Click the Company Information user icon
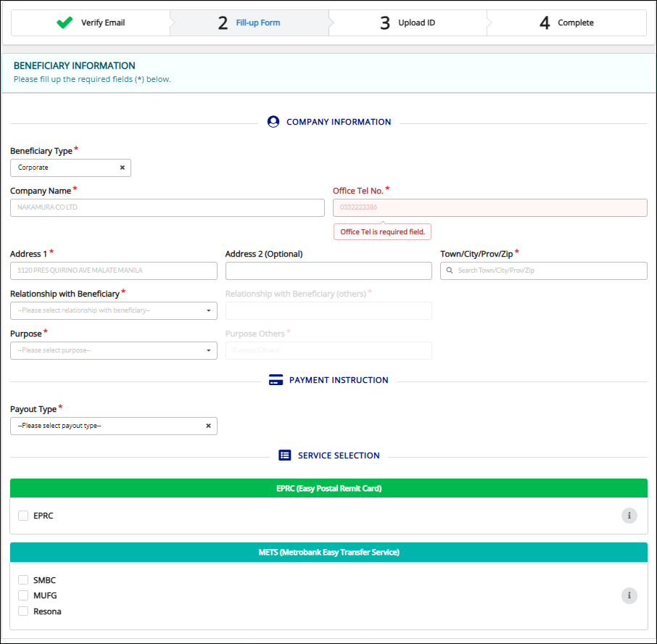The height and width of the screenshot is (644, 657). coord(273,122)
